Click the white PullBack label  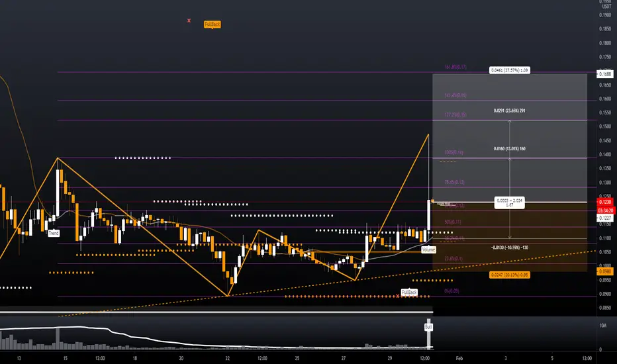coord(409,293)
